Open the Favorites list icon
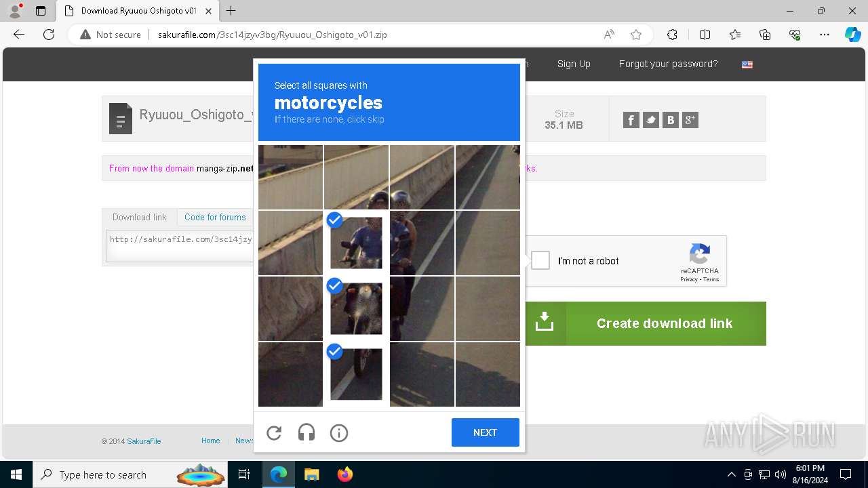The image size is (868, 488). 735,35
